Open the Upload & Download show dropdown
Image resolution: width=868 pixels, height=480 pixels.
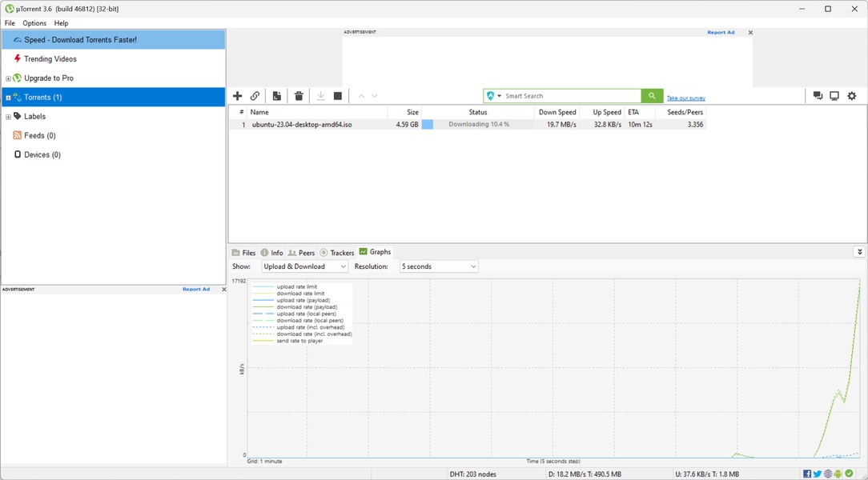305,266
